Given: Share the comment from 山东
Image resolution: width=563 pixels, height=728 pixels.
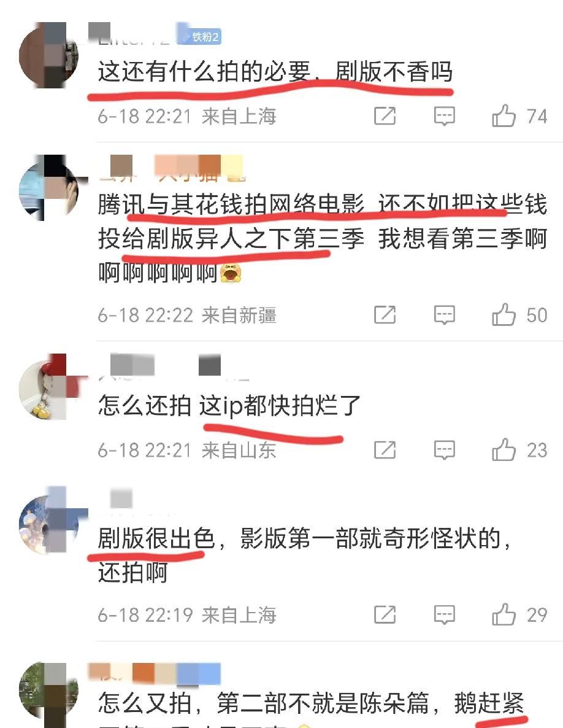Looking at the screenshot, I should (x=385, y=450).
